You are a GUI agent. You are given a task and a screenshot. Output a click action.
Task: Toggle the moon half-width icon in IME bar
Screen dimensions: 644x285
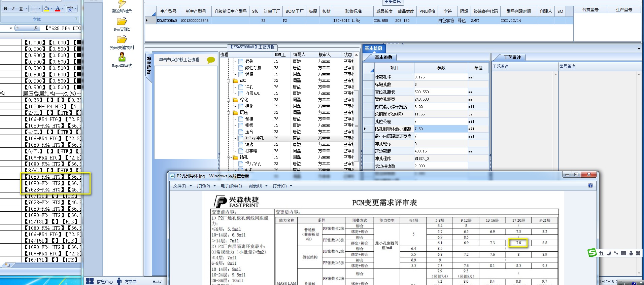609,253
